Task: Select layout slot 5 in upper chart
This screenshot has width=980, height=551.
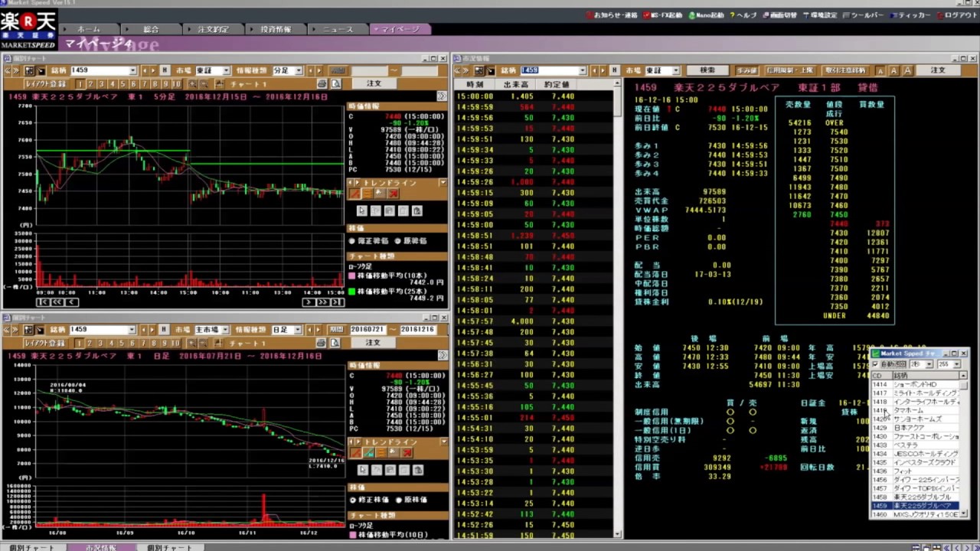Action: pos(122,84)
